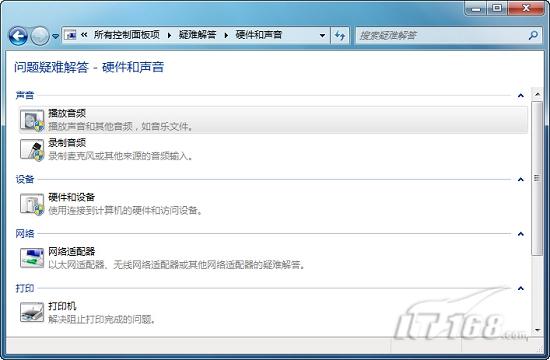This screenshot has width=550, height=360.
Task: Maximize the troubleshooting window
Action: [497, 8]
